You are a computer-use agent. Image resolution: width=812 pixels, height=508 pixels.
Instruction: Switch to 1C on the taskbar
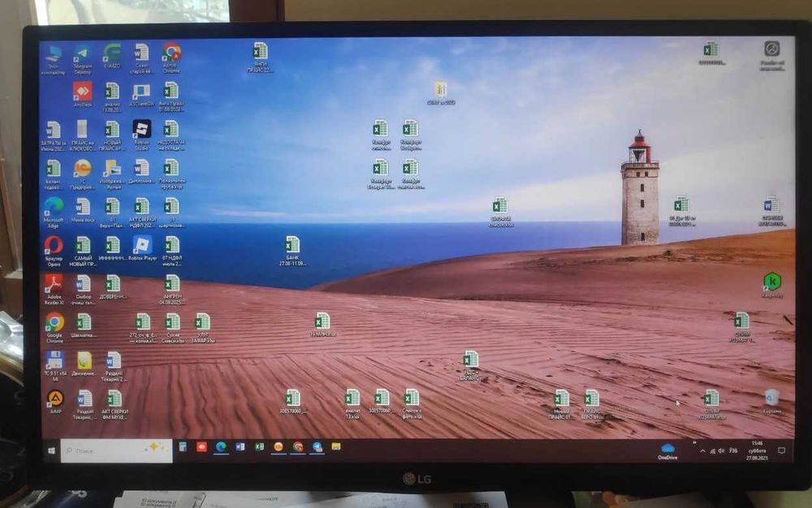(279, 446)
